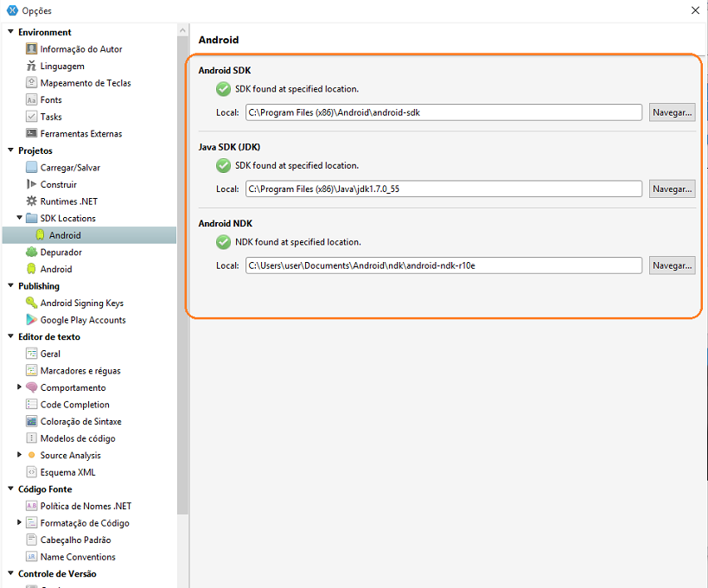This screenshot has width=708, height=588.
Task: Expand the Comportamento tree node
Action: click(19, 387)
